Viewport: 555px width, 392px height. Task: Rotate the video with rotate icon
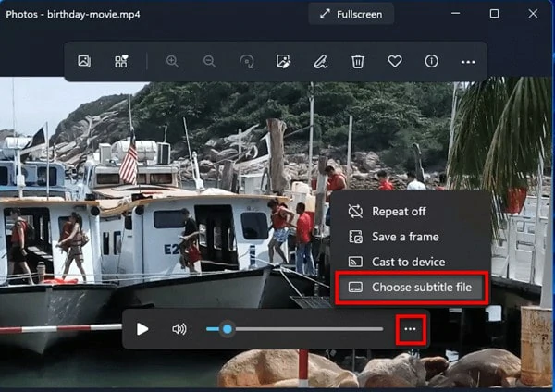(247, 62)
